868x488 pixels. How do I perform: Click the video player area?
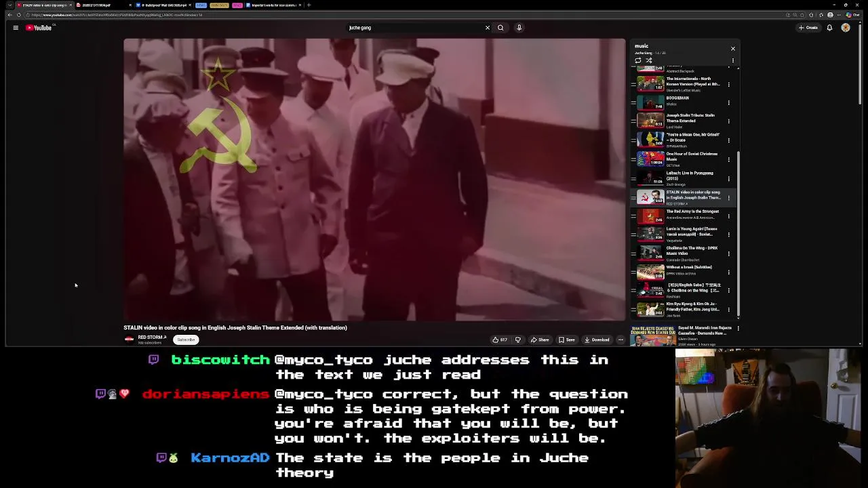pos(374,179)
